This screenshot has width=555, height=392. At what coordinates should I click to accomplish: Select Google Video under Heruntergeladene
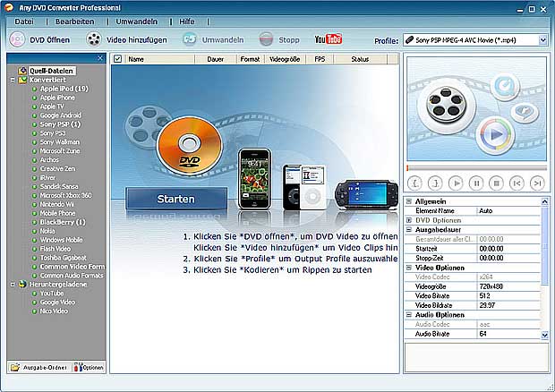click(57, 303)
